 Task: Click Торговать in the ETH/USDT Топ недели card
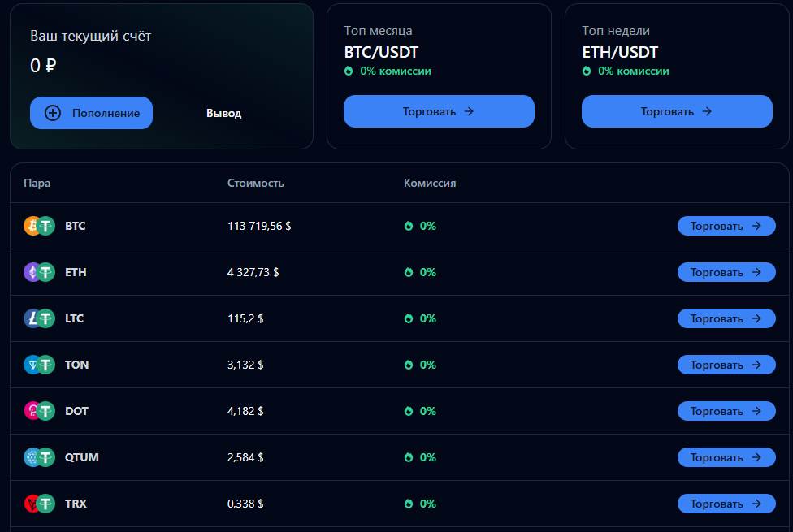677,111
